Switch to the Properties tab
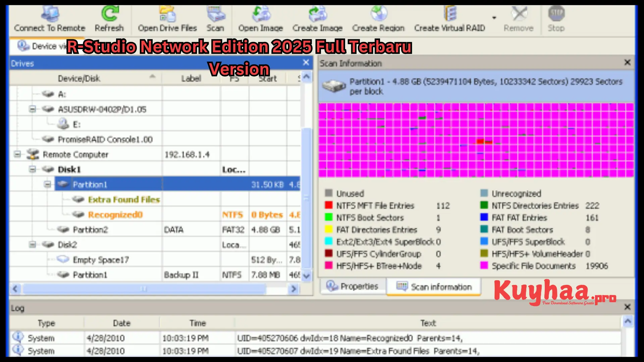The height and width of the screenshot is (362, 644). click(x=353, y=287)
